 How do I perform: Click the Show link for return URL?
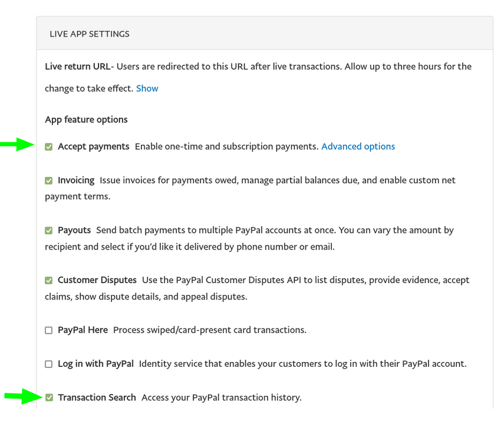tap(147, 88)
